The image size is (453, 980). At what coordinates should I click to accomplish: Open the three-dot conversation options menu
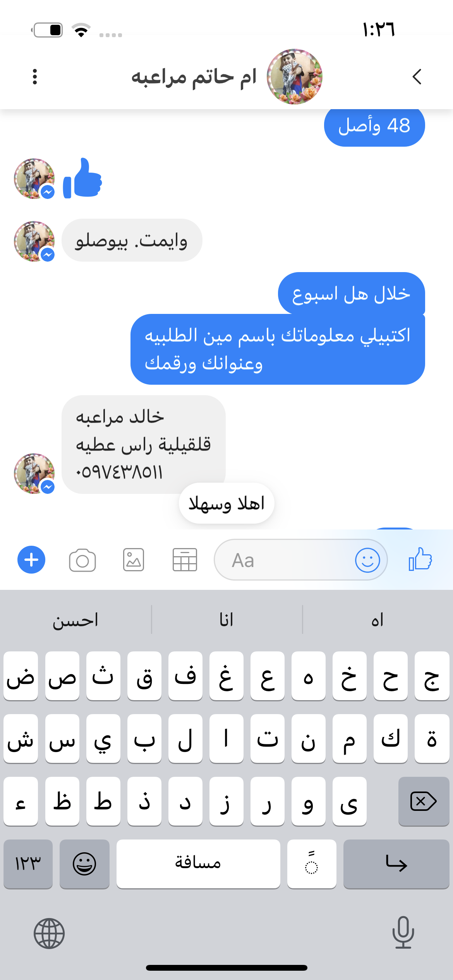35,77
